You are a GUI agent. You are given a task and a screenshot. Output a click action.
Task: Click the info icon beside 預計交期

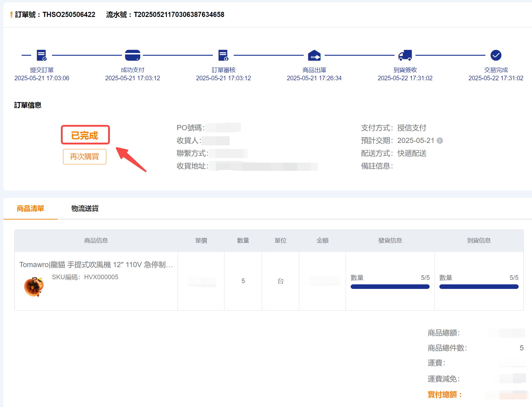coord(440,141)
